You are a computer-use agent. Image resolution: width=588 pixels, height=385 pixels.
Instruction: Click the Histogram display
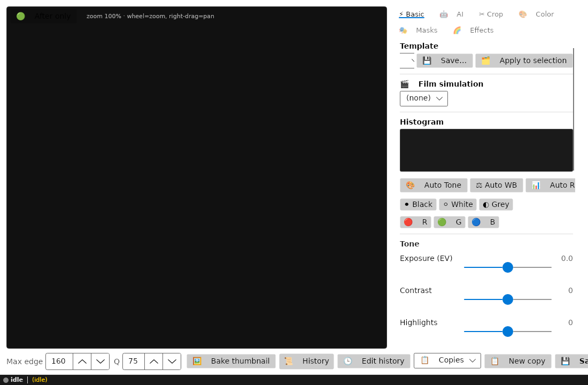(x=486, y=150)
